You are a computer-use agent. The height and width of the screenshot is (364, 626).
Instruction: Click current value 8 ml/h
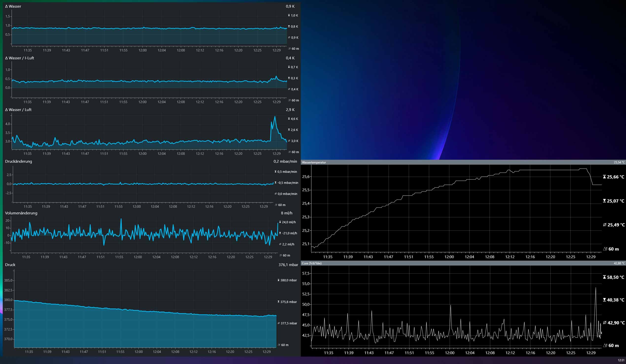287,213
